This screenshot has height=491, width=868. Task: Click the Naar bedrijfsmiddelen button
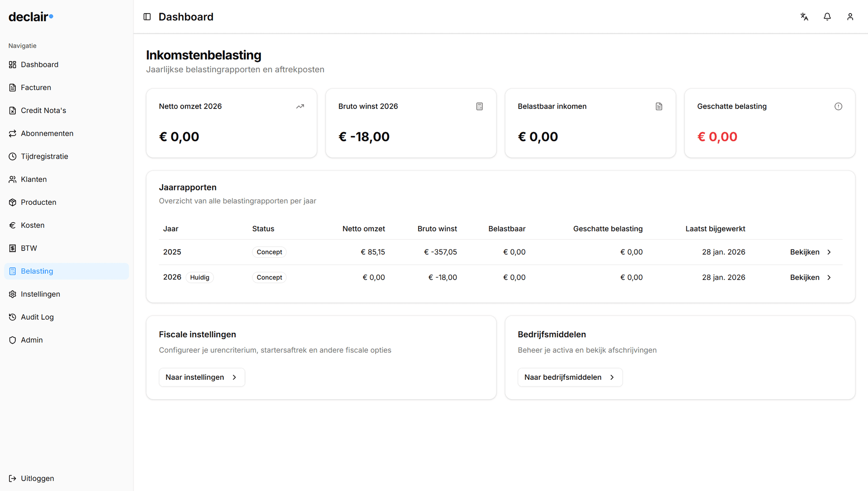tap(570, 378)
